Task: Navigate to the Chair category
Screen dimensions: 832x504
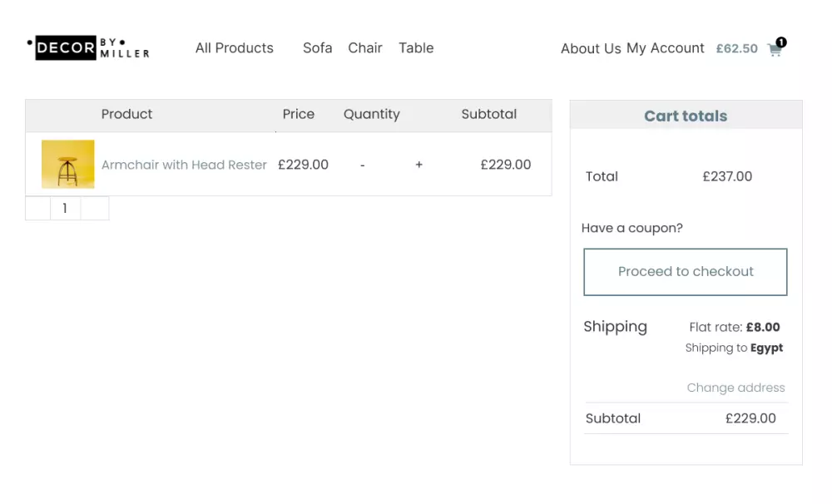Action: point(365,48)
